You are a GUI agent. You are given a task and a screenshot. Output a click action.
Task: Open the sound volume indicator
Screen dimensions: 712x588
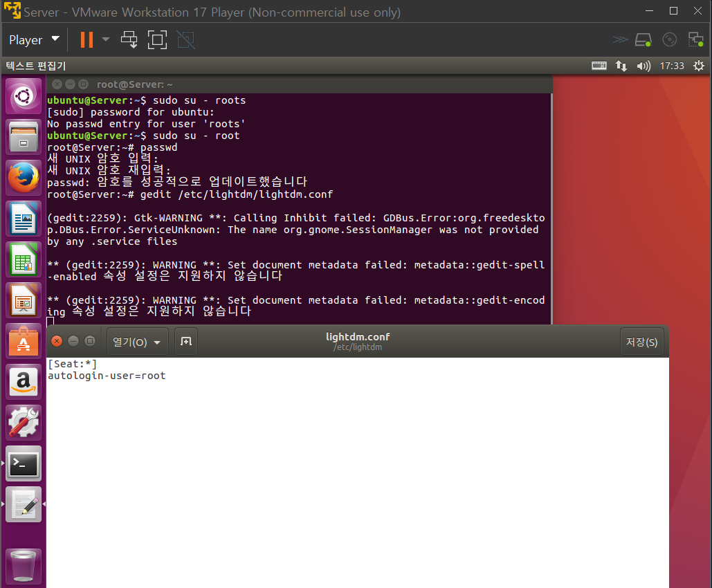pos(643,66)
